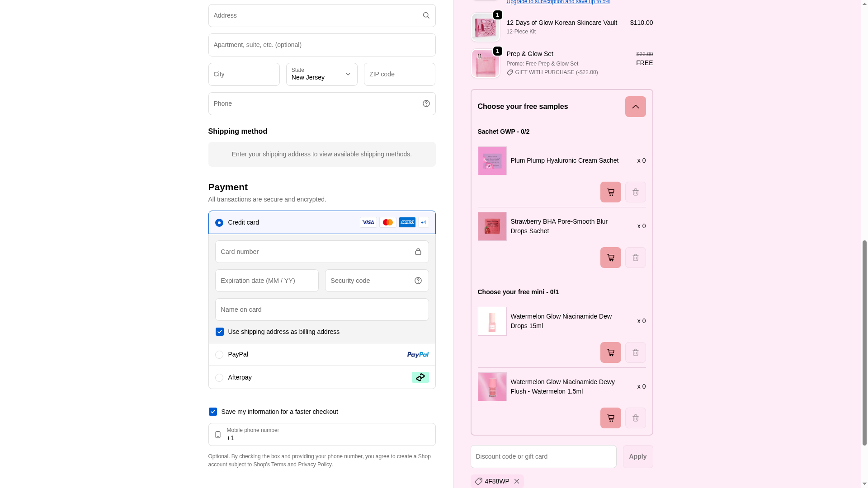Click the address search magnifier icon

(x=426, y=15)
